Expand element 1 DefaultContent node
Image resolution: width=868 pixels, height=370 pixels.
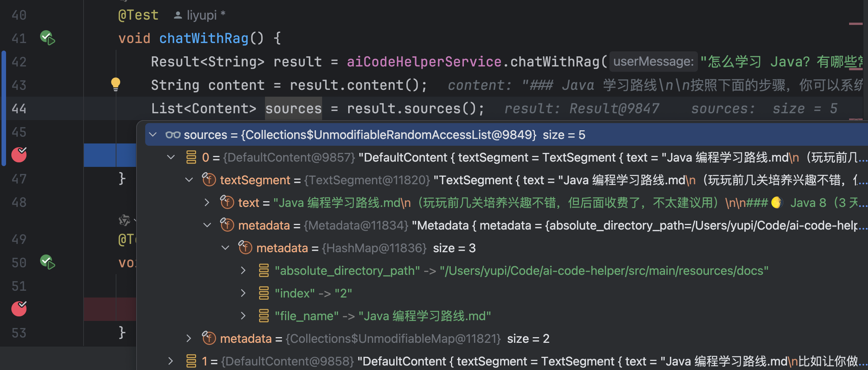coord(170,361)
